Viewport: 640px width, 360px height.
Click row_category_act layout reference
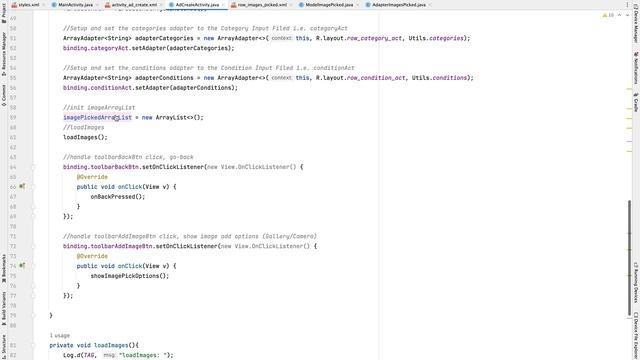[374, 38]
